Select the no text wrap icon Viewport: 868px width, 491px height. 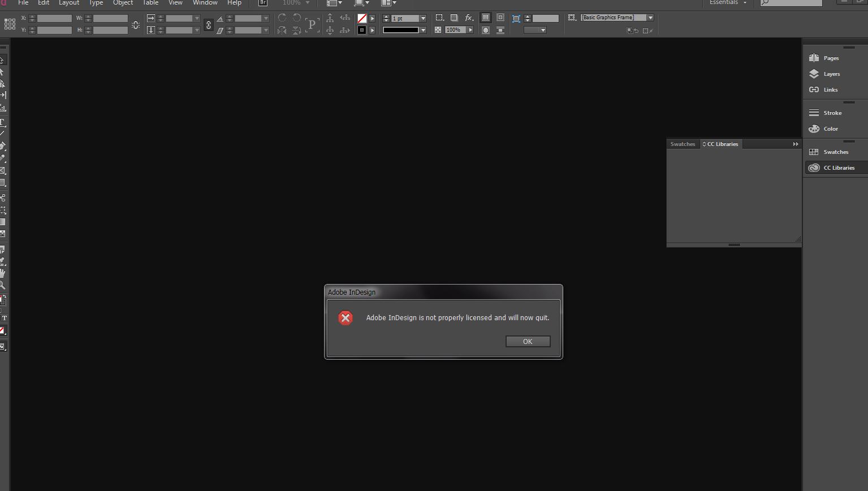pyautogui.click(x=486, y=18)
